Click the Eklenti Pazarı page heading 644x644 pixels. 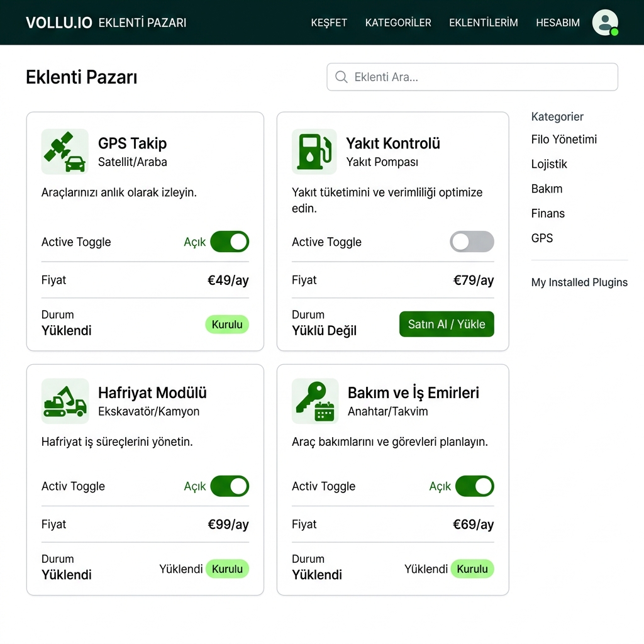coord(81,77)
